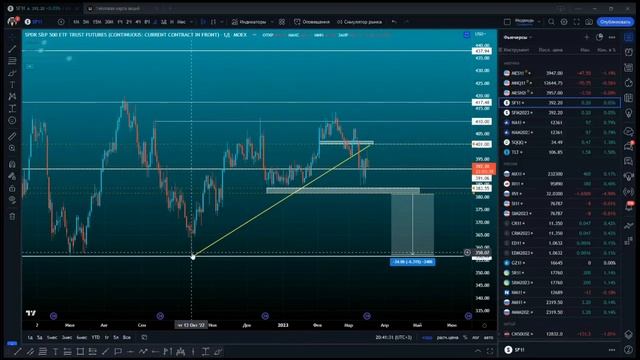Expand the USD currency dropdown on price scale
The image size is (640, 360).
click(480, 34)
